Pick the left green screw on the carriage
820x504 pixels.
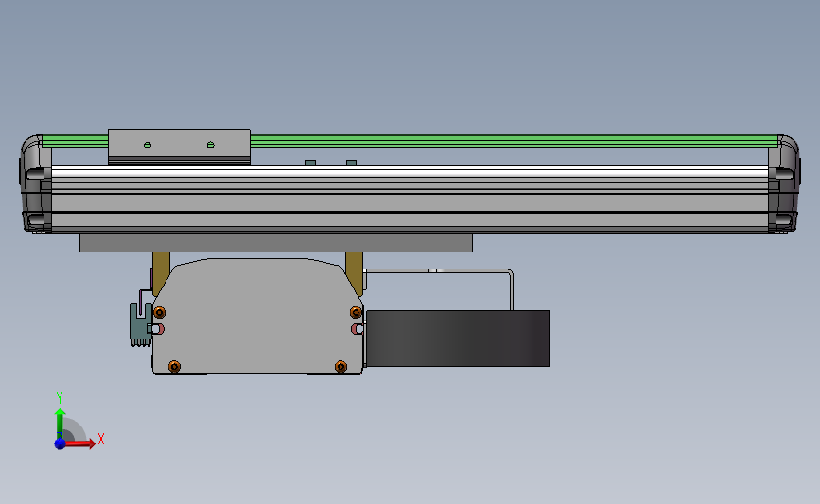click(148, 145)
